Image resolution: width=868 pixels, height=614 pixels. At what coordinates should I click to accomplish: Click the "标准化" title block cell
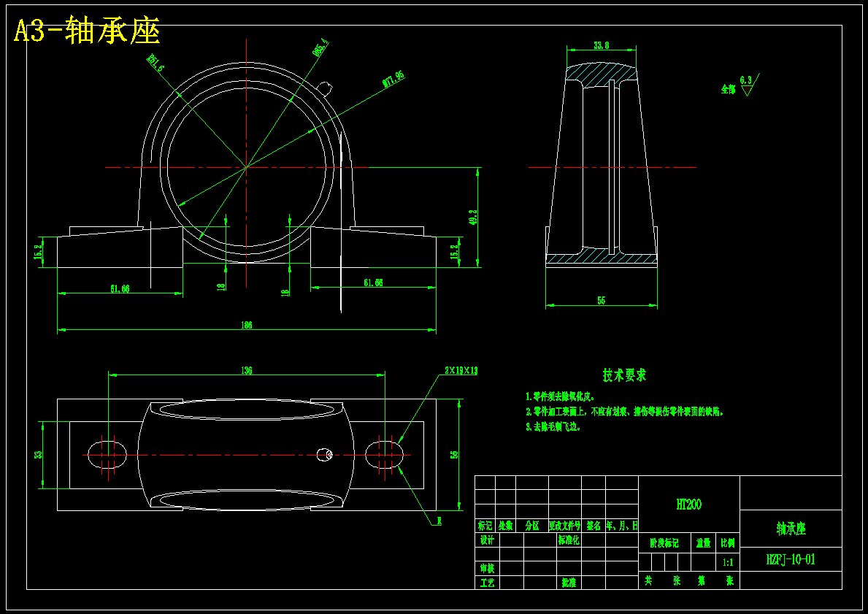tap(569, 540)
